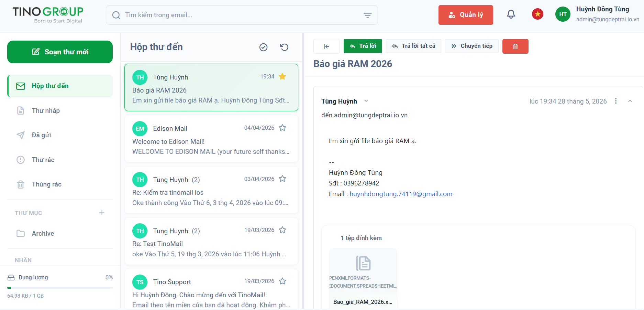
Task: Open Re: Test TinoMail conversation
Action: [211, 241]
